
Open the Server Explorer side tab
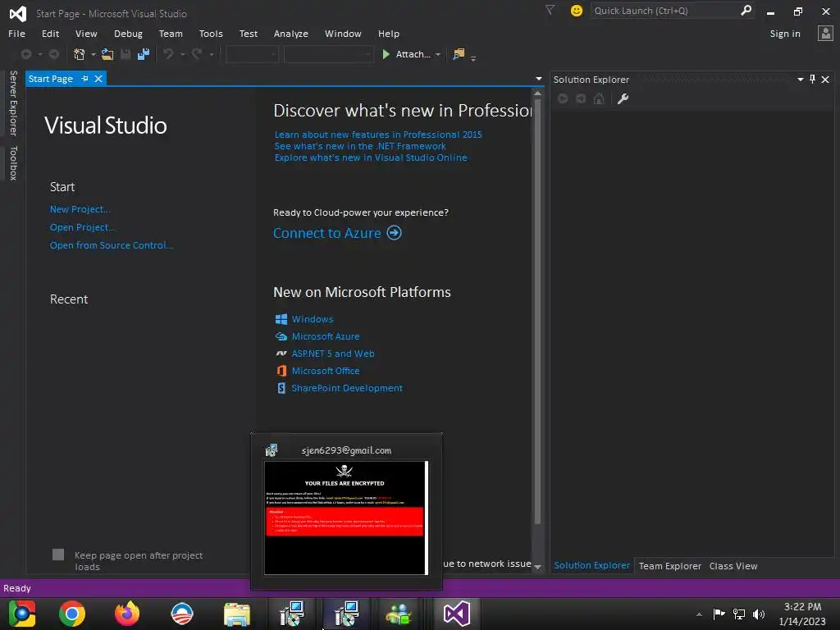point(13,103)
